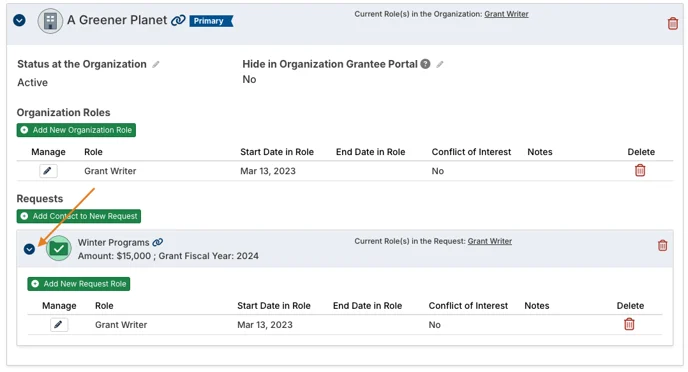Click Add New Organization Role button
The width and height of the screenshot is (688, 372).
[76, 130]
